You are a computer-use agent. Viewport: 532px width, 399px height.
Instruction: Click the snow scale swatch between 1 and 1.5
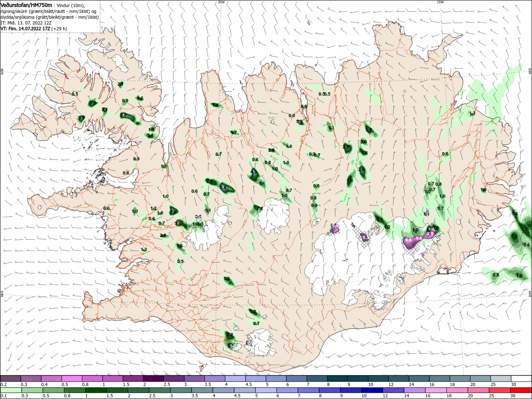point(113,379)
